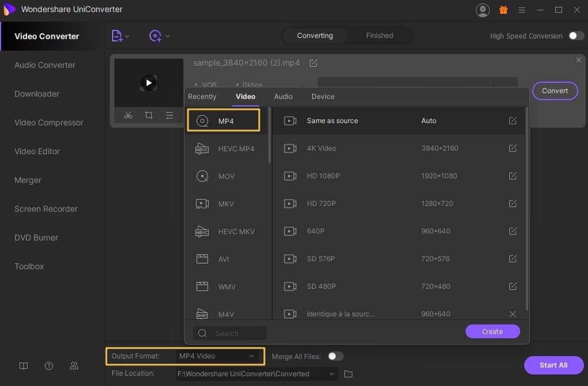Edit the Same as source preset
The image size is (588, 386).
(x=513, y=121)
